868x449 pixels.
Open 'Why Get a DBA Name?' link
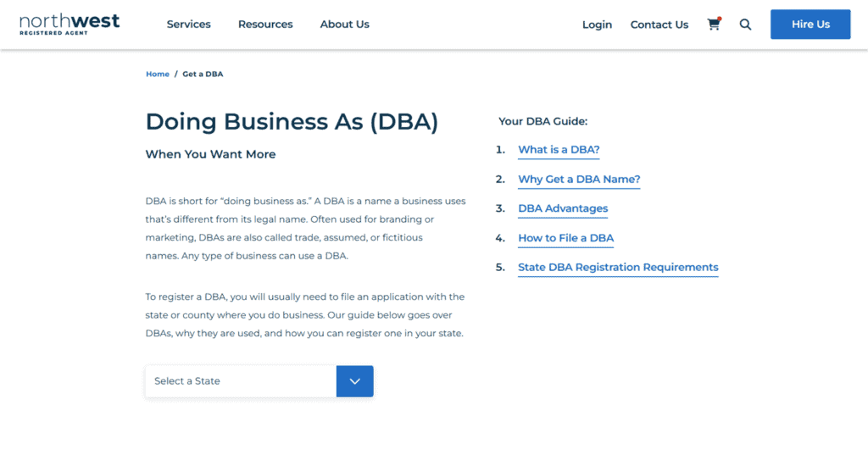tap(579, 179)
